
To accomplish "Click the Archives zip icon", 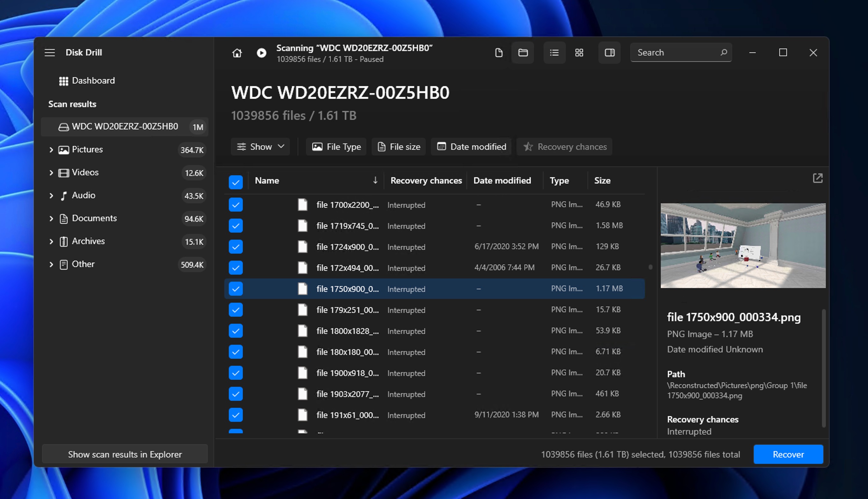I will pyautogui.click(x=63, y=242).
